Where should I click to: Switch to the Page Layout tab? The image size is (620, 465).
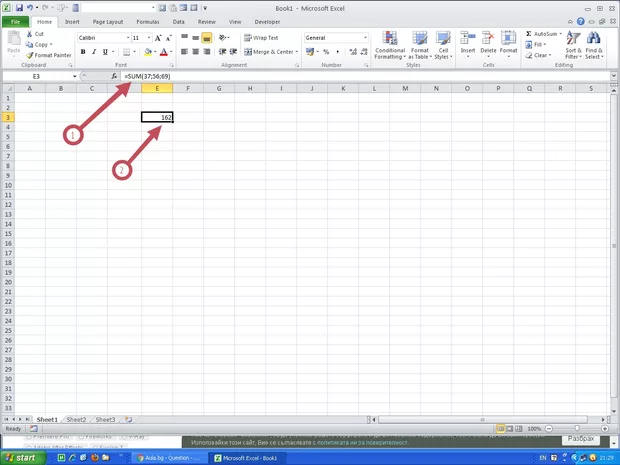(x=108, y=22)
